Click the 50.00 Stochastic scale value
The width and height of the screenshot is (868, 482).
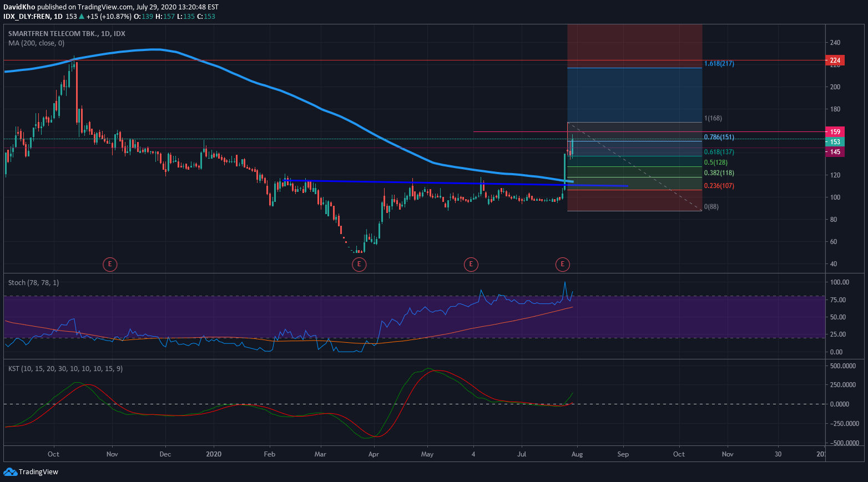837,317
